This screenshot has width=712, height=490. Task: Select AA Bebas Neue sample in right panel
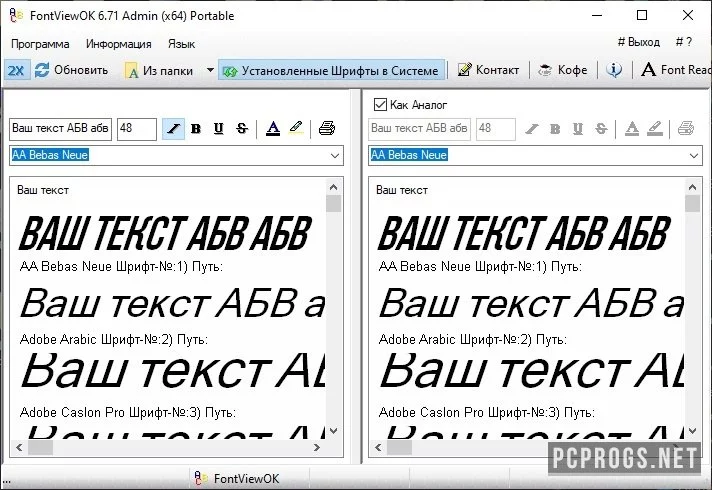[524, 233]
